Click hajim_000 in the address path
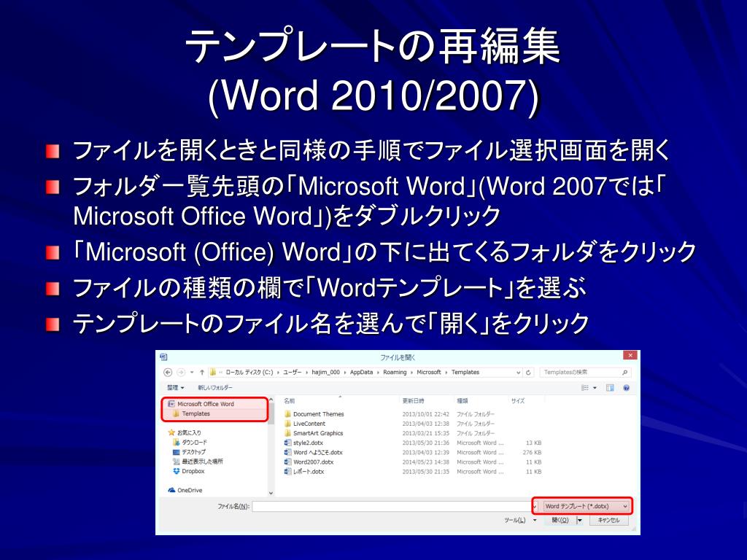747x560 pixels. pos(326,373)
